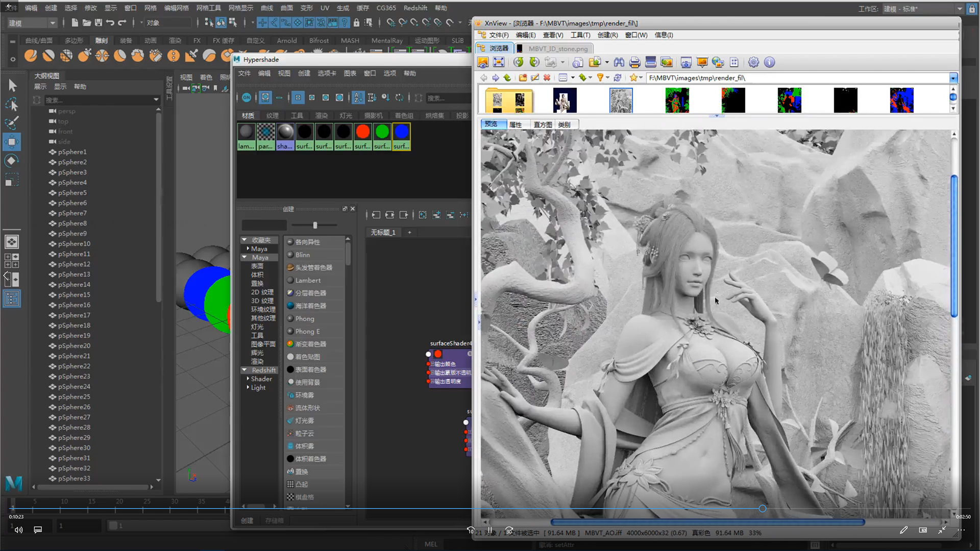Click the Save Scene disk icon in Maya's status line
Screen dimensions: 980x551
(x=98, y=22)
